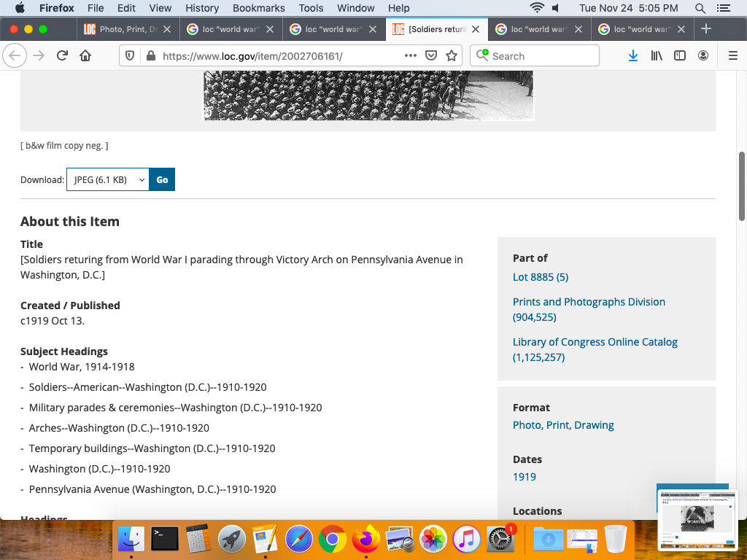
Task: Open Prints and Photographs Division link
Action: click(589, 302)
